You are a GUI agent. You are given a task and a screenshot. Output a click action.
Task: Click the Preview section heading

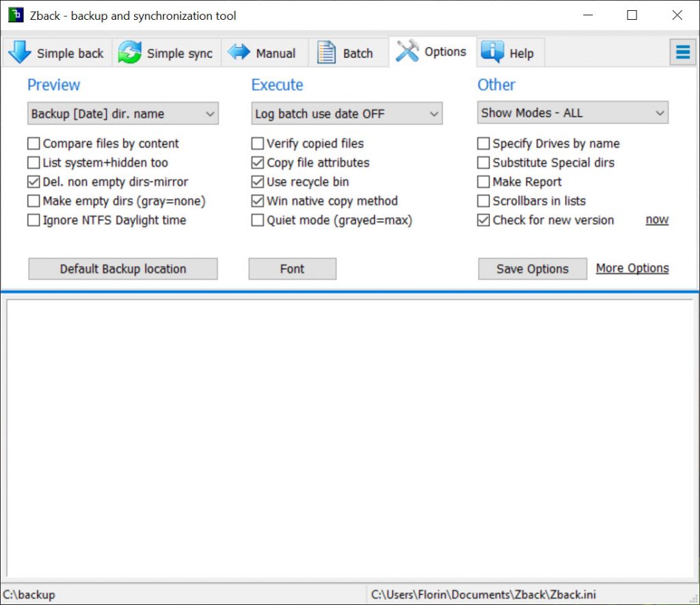(x=53, y=85)
